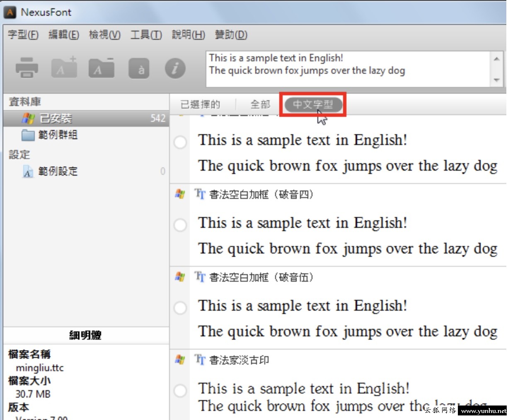Image resolution: width=508 pixels, height=420 pixels.
Task: Click the NexusFont title bar logo
Action: (x=10, y=12)
